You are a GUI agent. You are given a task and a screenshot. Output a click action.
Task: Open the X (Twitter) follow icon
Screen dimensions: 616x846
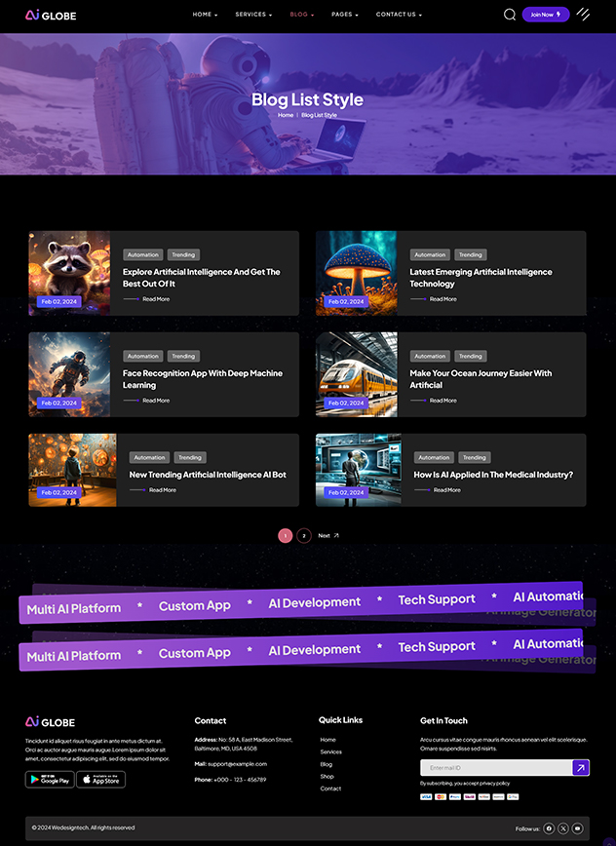point(563,827)
